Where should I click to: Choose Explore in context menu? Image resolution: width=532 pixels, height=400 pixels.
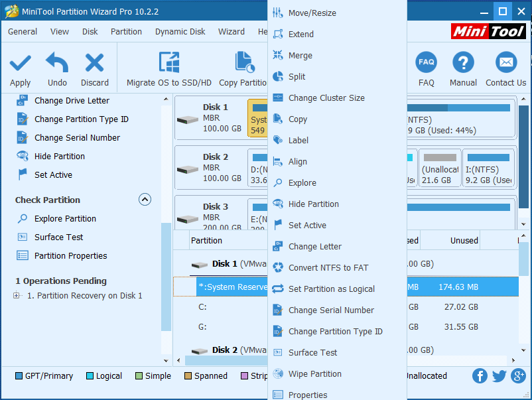337,183
